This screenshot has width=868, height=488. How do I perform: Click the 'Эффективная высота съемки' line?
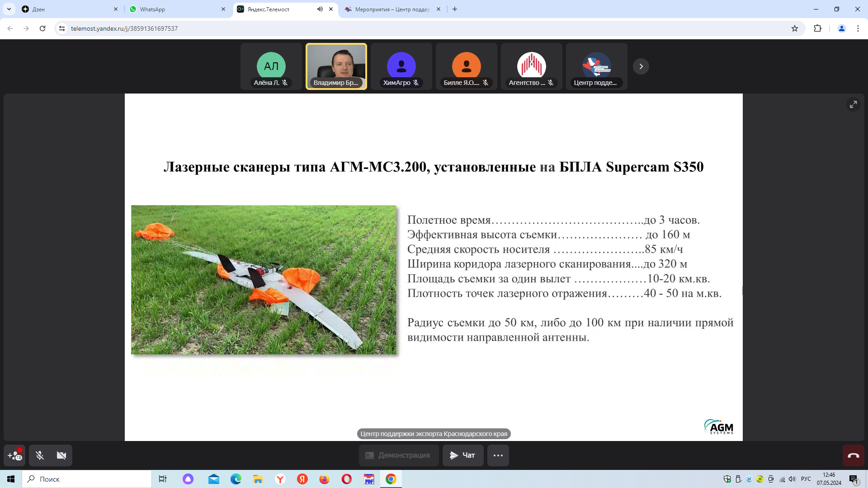click(549, 235)
